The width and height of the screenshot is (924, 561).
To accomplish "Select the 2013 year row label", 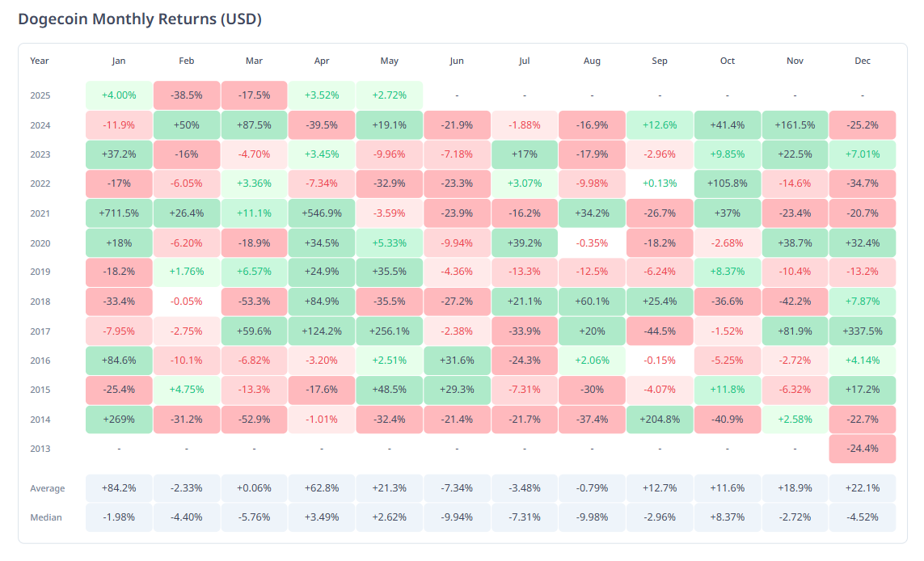I will [40, 449].
